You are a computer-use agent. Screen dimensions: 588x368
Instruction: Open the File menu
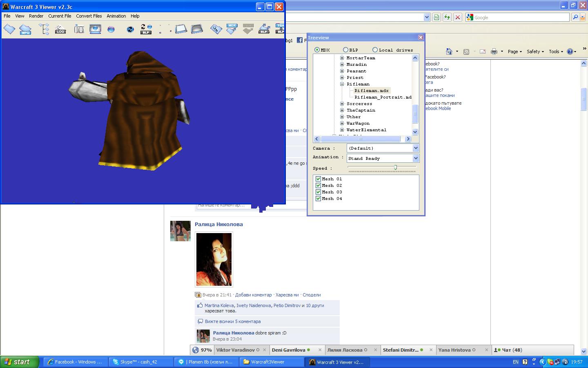7,16
